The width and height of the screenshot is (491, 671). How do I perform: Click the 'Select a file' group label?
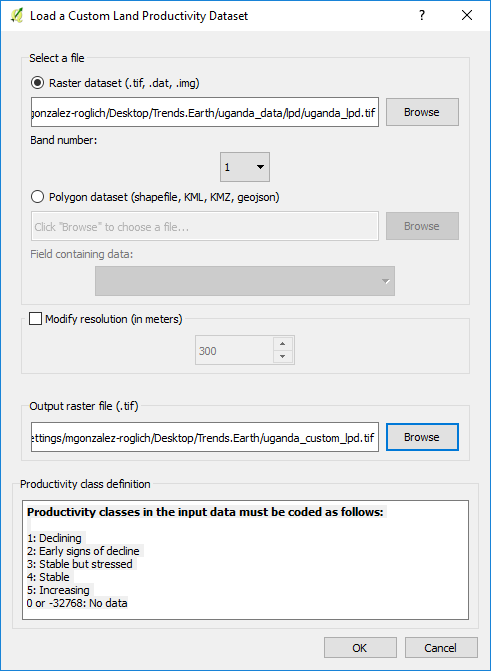click(x=57, y=58)
